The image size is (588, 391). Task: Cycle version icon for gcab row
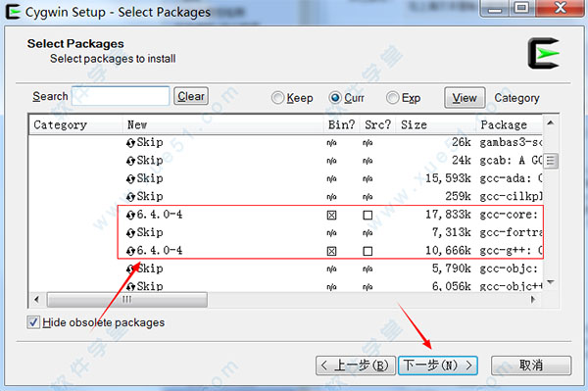point(130,161)
